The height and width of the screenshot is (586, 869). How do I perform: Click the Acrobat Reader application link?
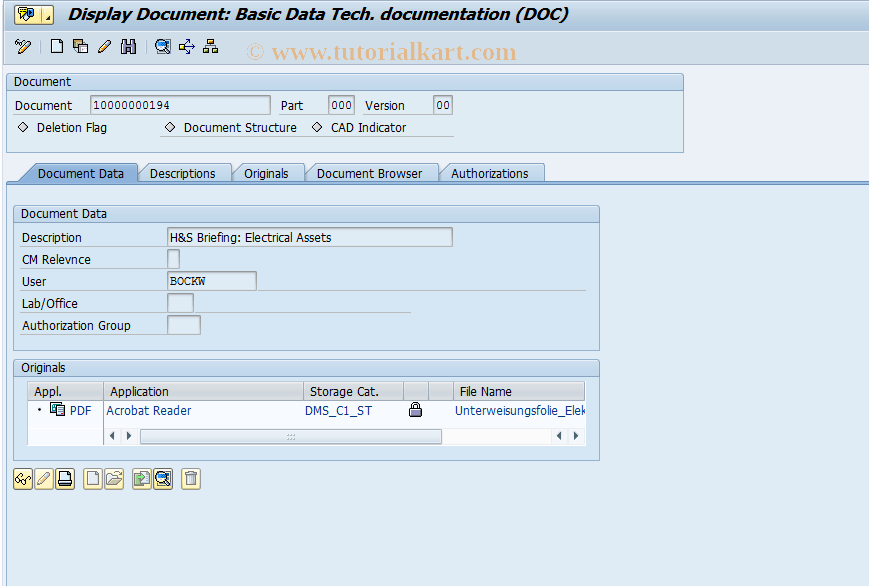(148, 410)
